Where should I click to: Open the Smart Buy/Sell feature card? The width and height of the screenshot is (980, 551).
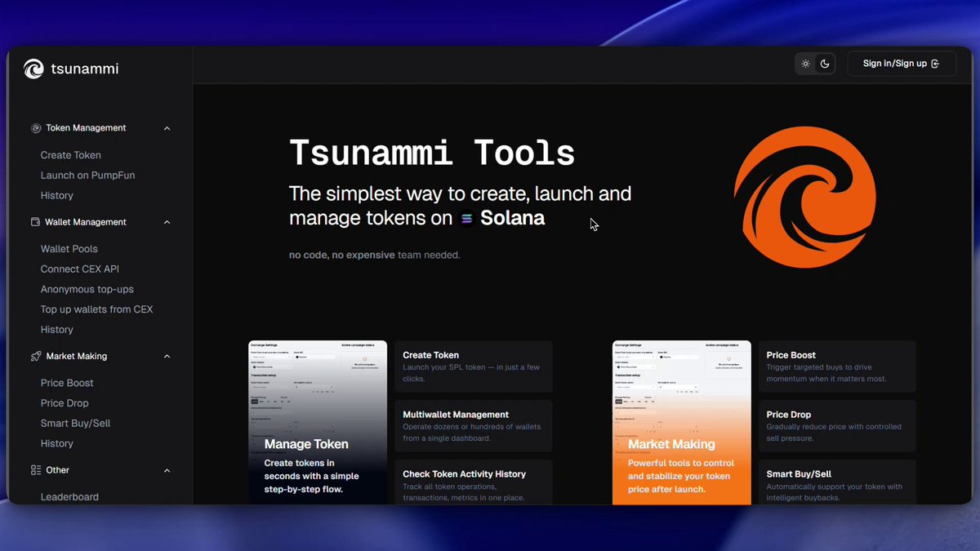837,482
